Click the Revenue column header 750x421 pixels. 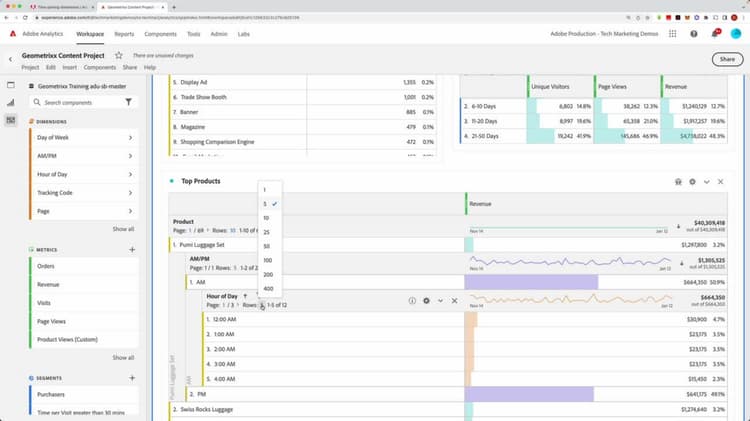(x=480, y=204)
